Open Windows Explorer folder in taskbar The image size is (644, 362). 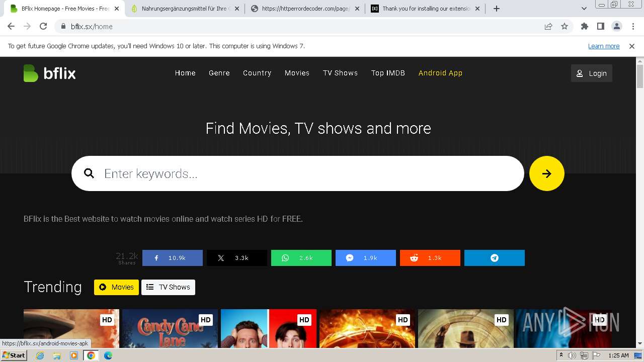57,355
